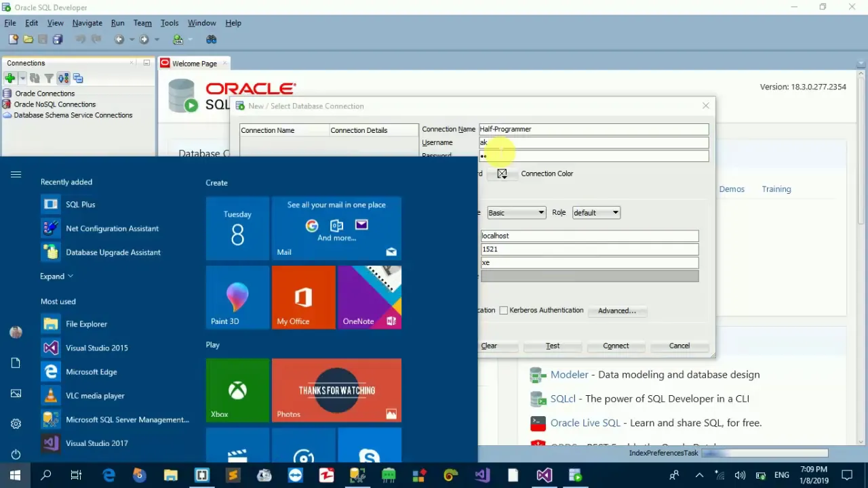Viewport: 868px width, 488px height.
Task: Select the Welcome Page tab
Action: click(194, 64)
